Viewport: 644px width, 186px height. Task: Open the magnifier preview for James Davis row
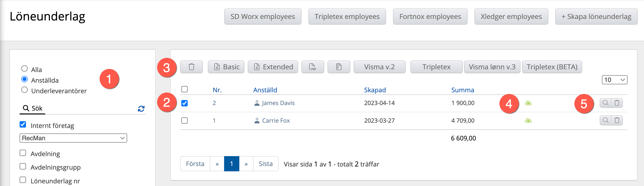pyautogui.click(x=606, y=103)
